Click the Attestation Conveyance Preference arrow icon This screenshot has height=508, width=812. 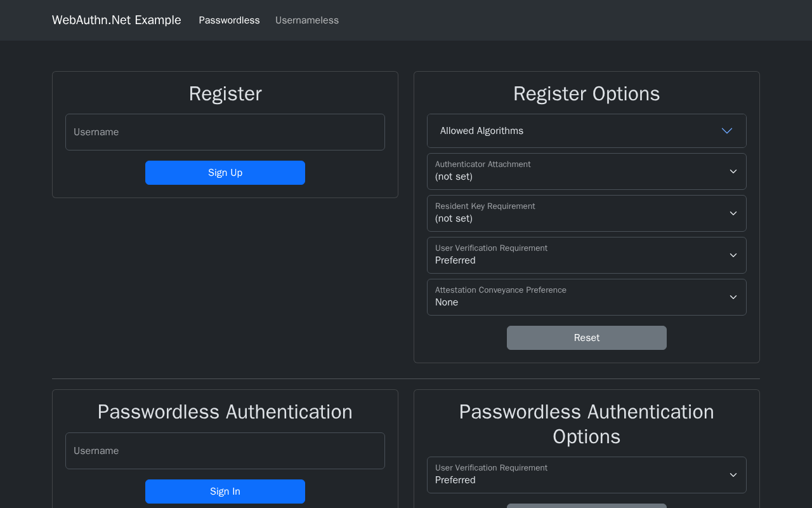(733, 297)
